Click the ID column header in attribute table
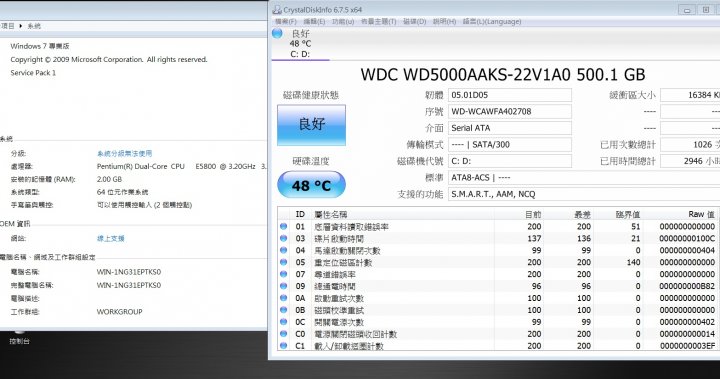 [x=300, y=214]
